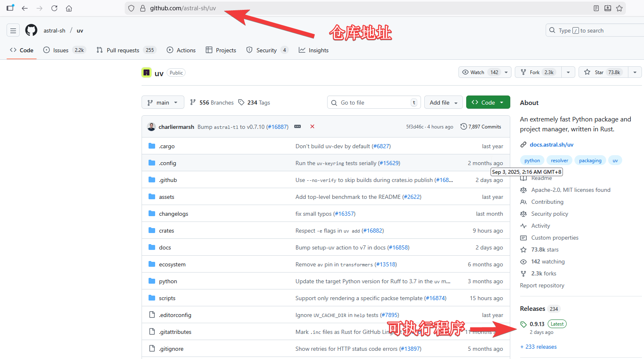Open the Add file dropdown

[x=444, y=103]
